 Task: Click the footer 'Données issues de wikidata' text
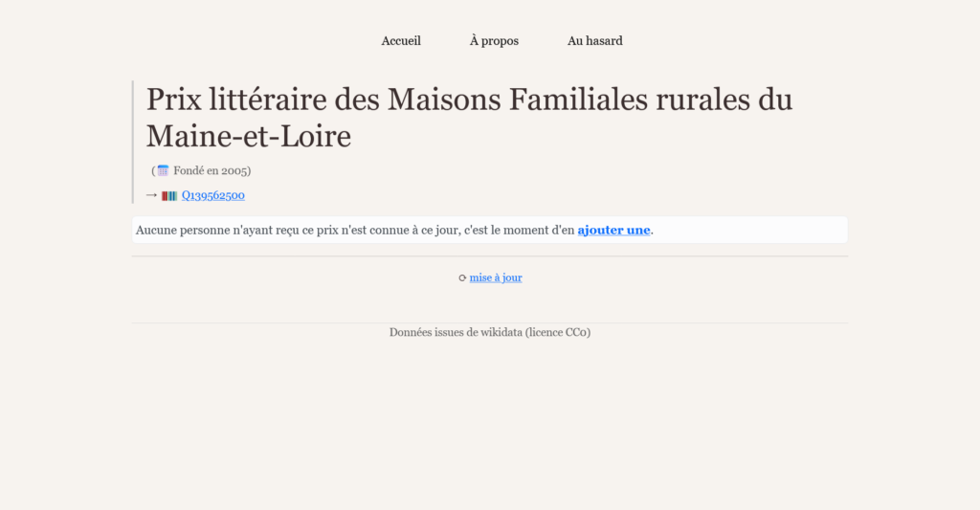[456, 332]
